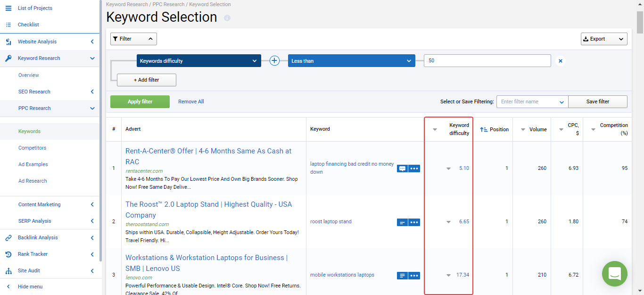Click Hide menu at the sidebar bottom

(x=30, y=287)
